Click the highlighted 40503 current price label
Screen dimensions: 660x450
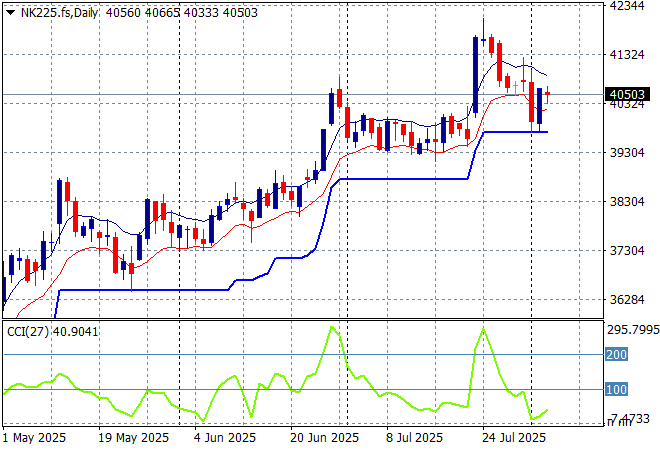tap(627, 95)
